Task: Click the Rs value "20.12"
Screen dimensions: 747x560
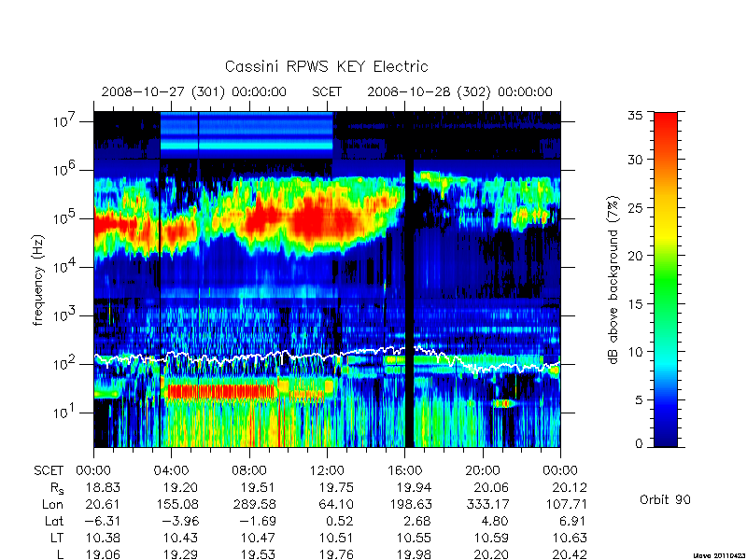Action: [x=569, y=487]
